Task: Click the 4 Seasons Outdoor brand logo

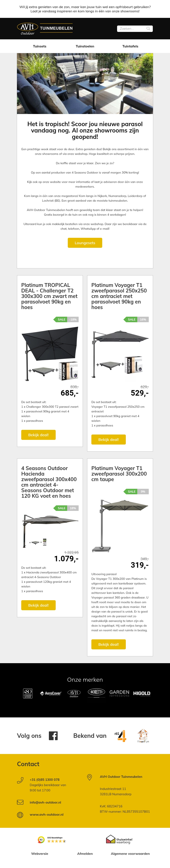Action: tap(28, 693)
